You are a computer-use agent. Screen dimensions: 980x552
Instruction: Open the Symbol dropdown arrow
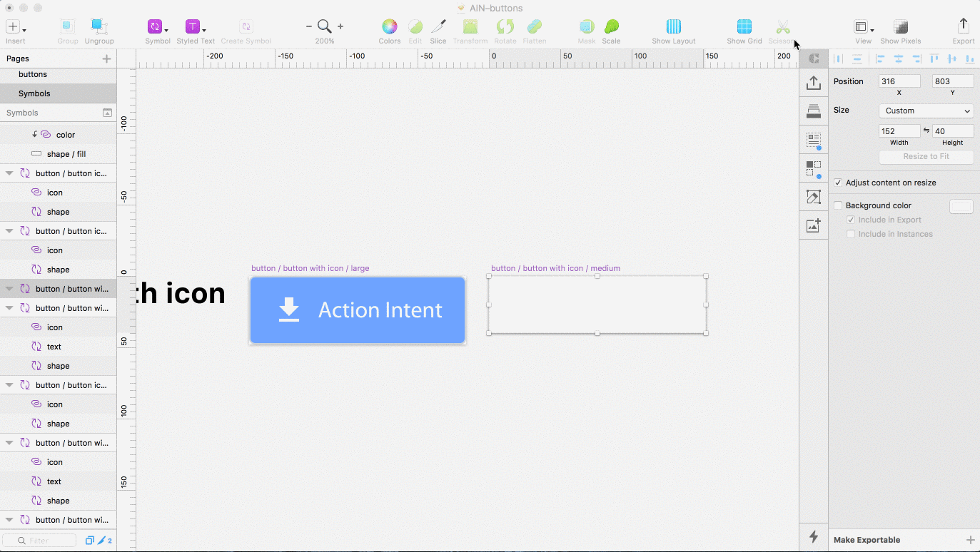click(x=166, y=31)
